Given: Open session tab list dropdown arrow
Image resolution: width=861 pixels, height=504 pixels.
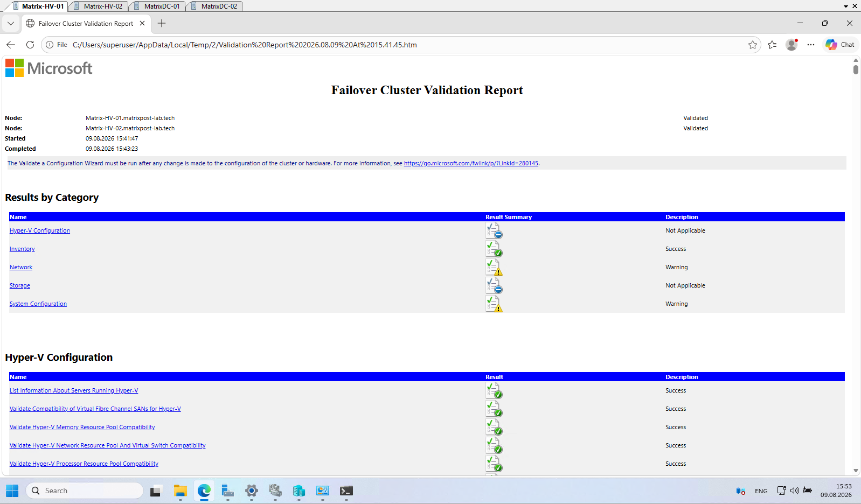Looking at the screenshot, I should coord(846,6).
